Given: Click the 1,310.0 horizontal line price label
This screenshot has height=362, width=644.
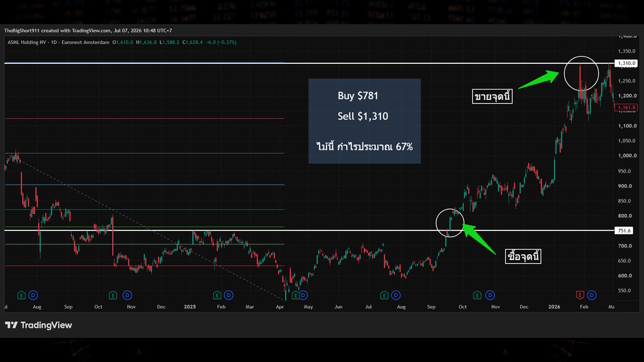Looking at the screenshot, I should 627,63.
